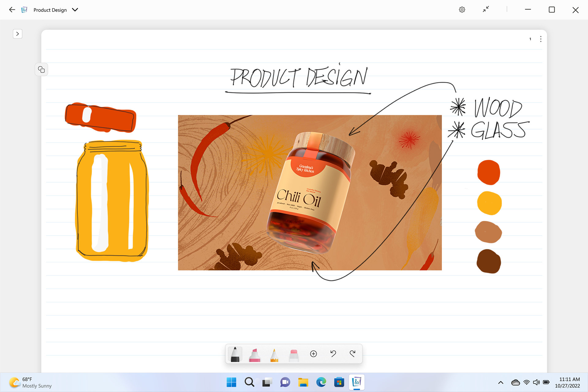Show hidden system tray icons
The width and height of the screenshot is (588, 392).
click(501, 382)
